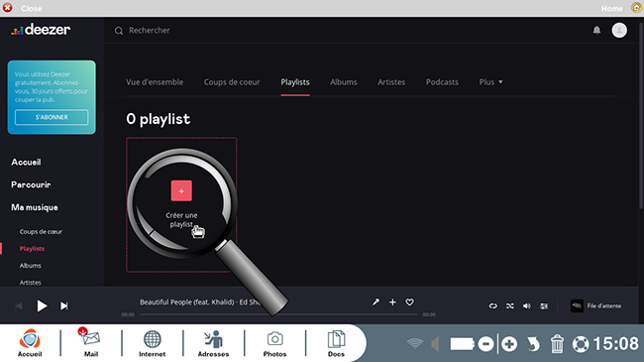Open the Mail taskbar icon

coord(91,343)
